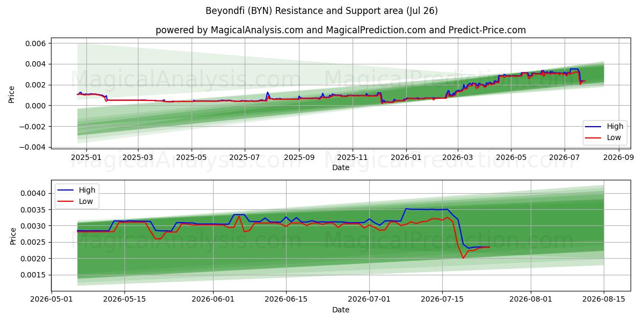Click the '2026-08-15' date tick on the bottom chart
Viewport: 644px width, 322px height.
pos(604,300)
